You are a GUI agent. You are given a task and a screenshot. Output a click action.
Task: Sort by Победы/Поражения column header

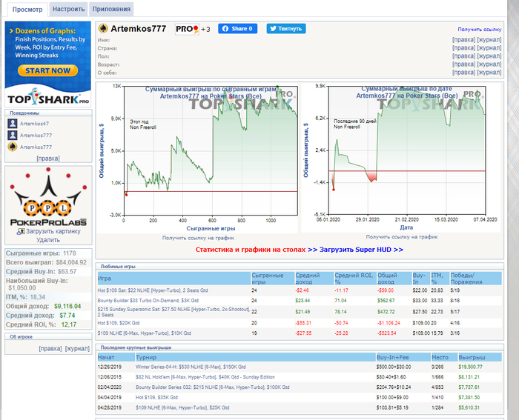tap(476, 279)
